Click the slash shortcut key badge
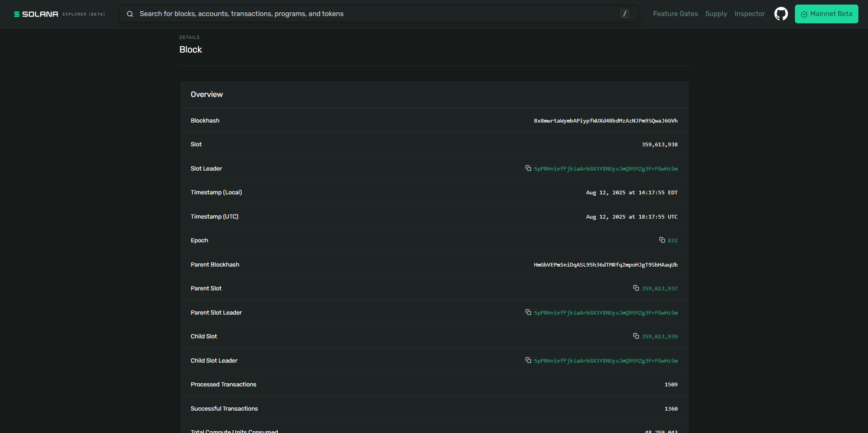Viewport: 868px width, 433px height. coord(625,14)
